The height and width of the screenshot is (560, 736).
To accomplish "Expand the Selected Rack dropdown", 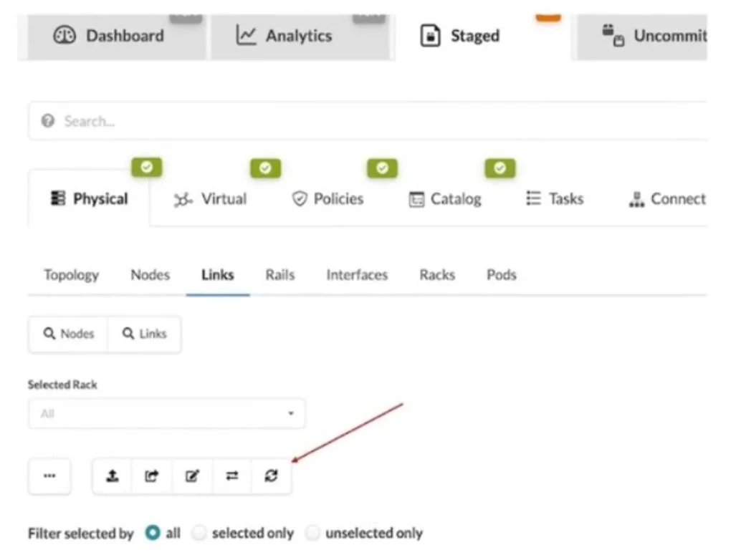I will click(167, 414).
